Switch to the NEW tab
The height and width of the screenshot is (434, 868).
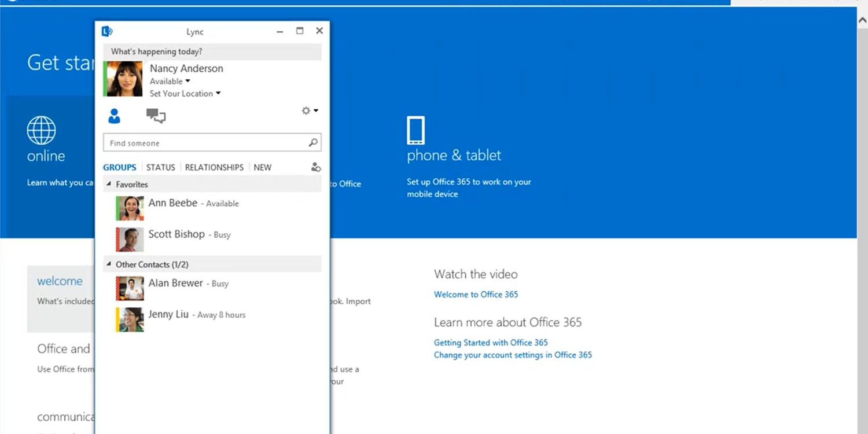[262, 167]
